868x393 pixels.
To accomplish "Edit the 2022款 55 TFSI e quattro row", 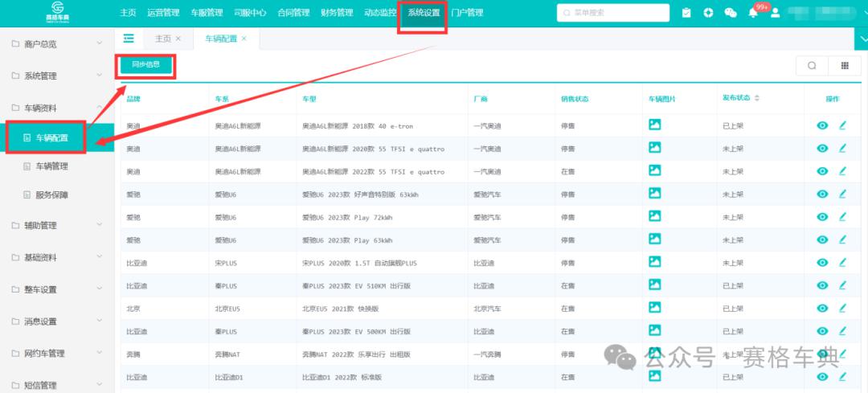I will tap(842, 172).
